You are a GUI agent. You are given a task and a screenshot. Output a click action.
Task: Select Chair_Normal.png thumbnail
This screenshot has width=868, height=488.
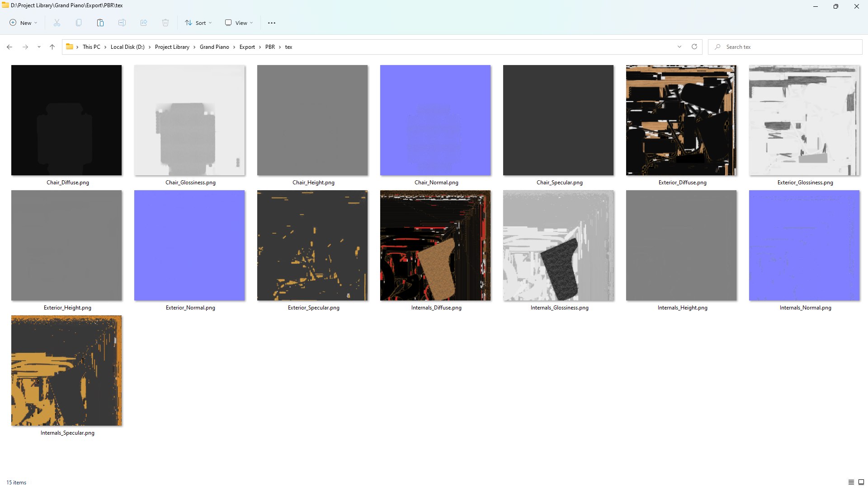(x=435, y=120)
